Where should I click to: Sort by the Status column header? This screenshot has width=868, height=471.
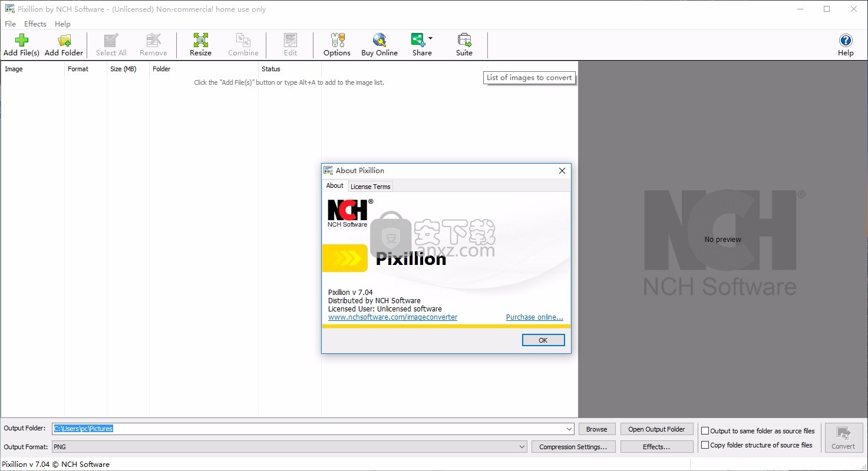point(290,69)
